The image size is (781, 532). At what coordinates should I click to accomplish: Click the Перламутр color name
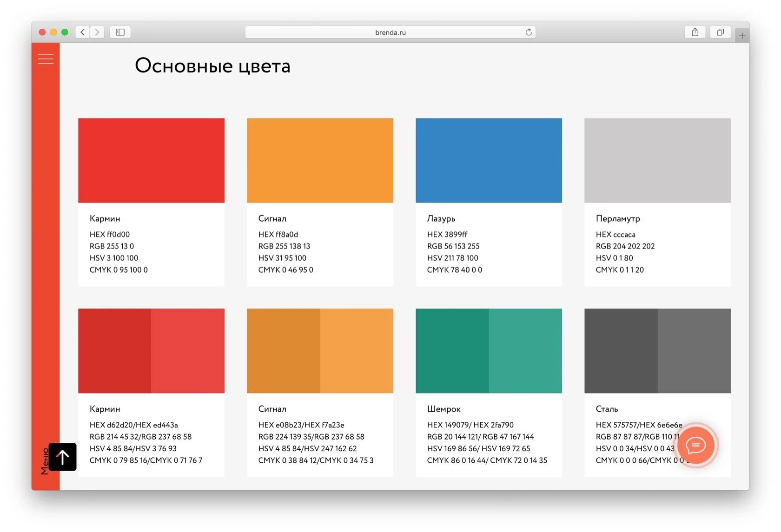(618, 218)
